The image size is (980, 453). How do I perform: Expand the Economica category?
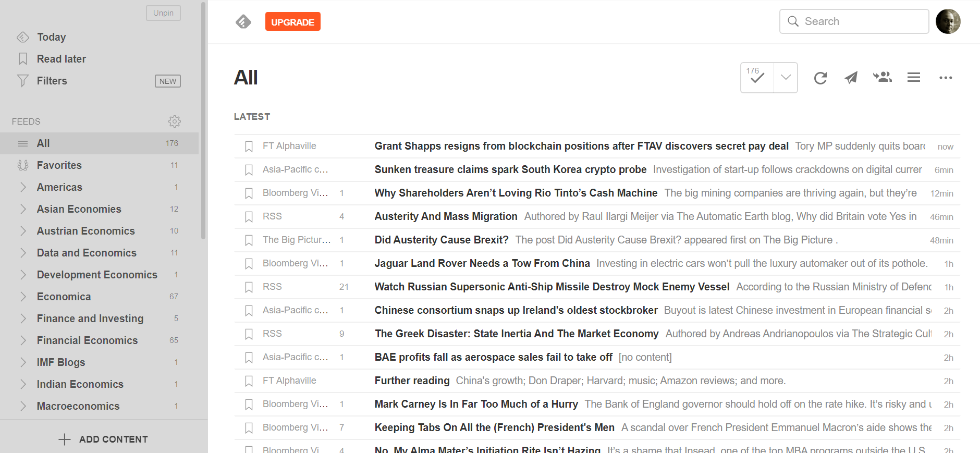(23, 297)
